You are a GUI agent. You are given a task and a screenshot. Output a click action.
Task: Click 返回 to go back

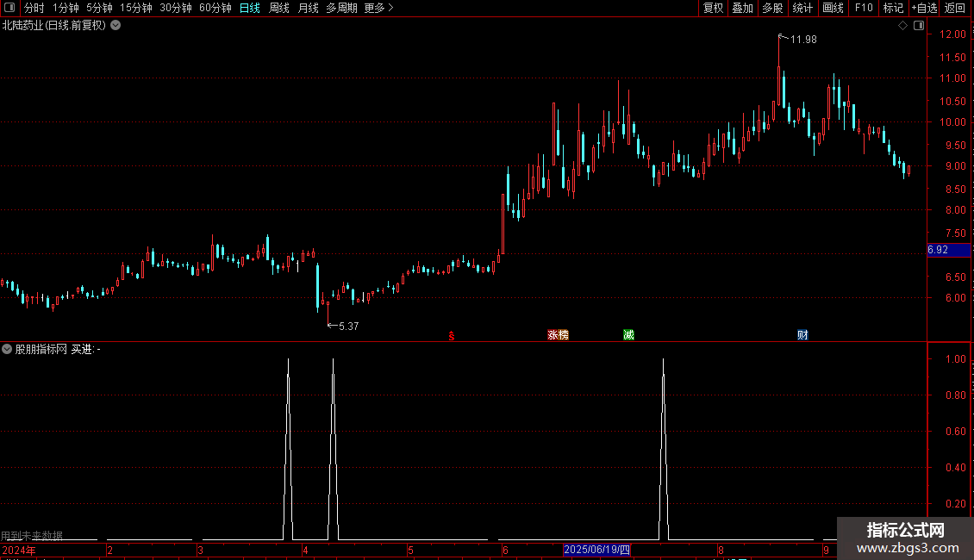coord(955,8)
